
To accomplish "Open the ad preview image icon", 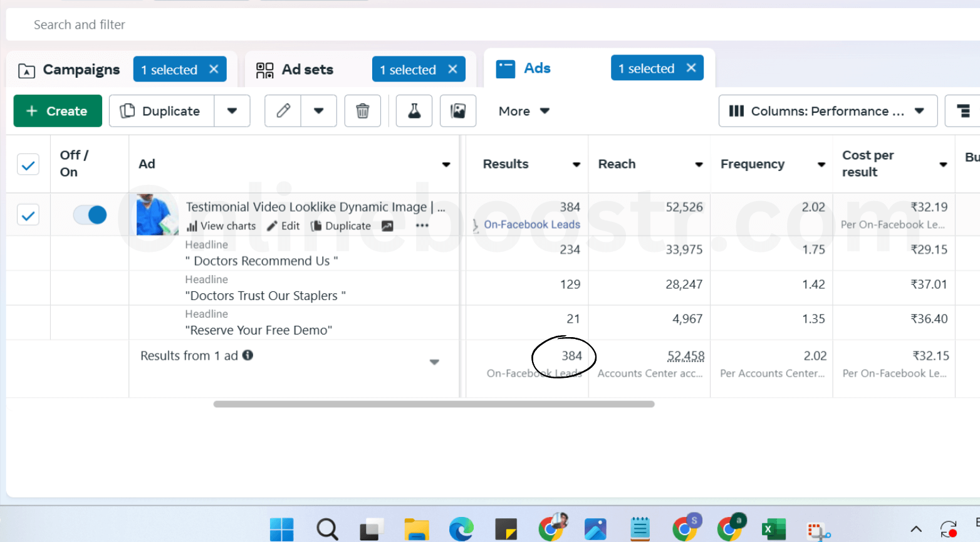I will tap(458, 111).
